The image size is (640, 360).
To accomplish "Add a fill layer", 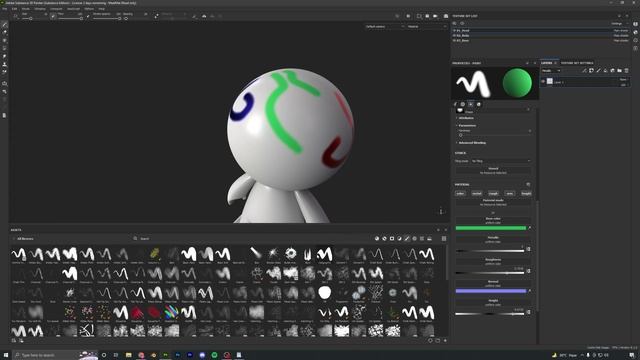I will point(605,71).
